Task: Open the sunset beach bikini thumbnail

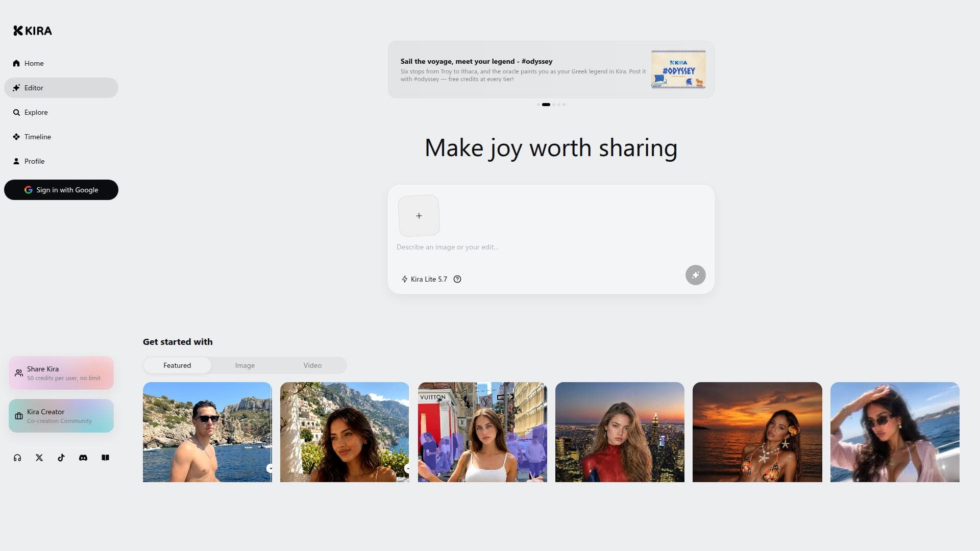Action: point(757,432)
